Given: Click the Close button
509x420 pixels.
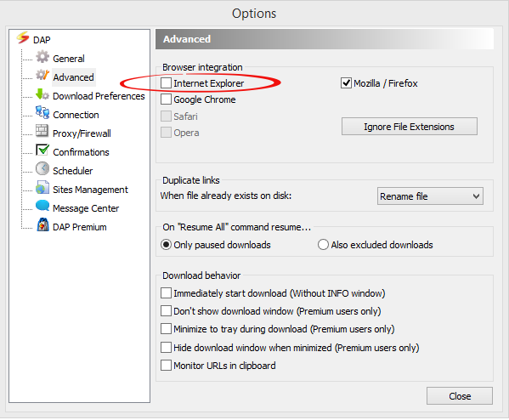Looking at the screenshot, I should pyautogui.click(x=460, y=396).
